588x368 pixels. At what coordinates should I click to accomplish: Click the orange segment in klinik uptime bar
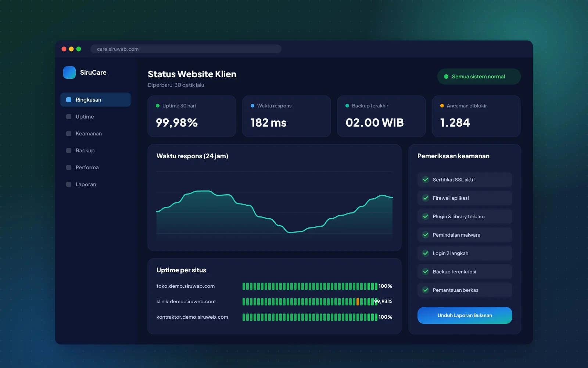(358, 302)
